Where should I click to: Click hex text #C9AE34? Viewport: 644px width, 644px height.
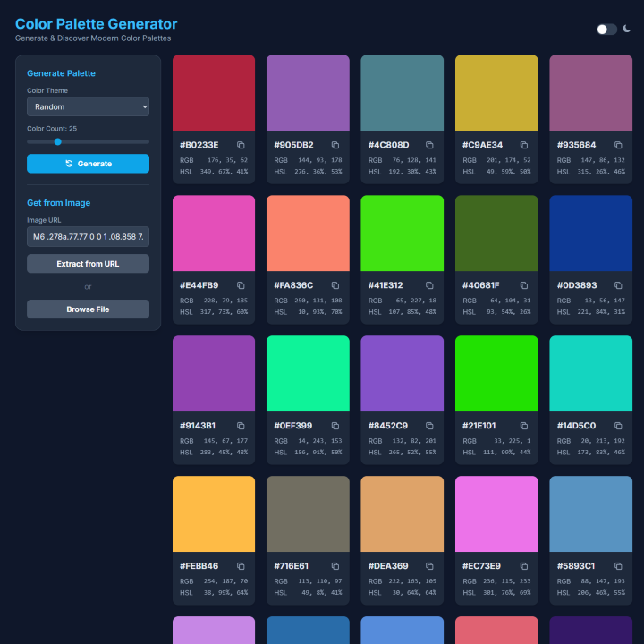pos(483,145)
